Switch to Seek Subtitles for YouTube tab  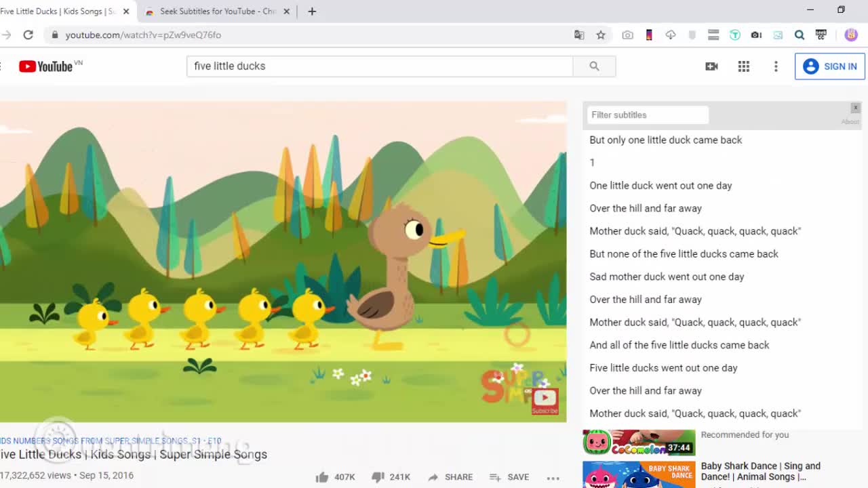[217, 12]
